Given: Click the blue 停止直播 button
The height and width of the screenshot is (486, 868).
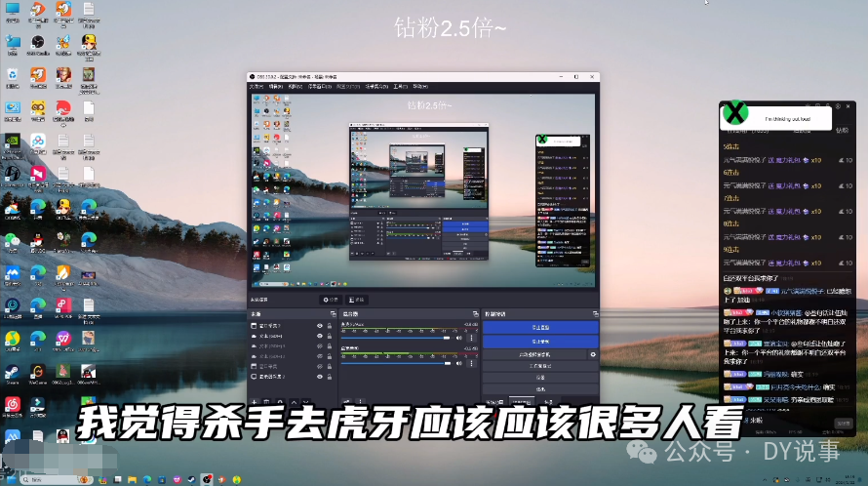Looking at the screenshot, I should 540,328.
